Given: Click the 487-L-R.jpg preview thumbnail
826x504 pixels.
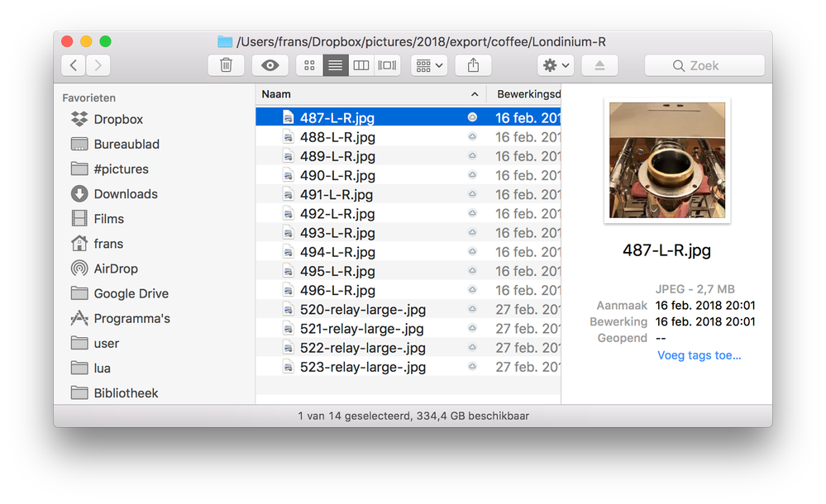Looking at the screenshot, I should 666,160.
